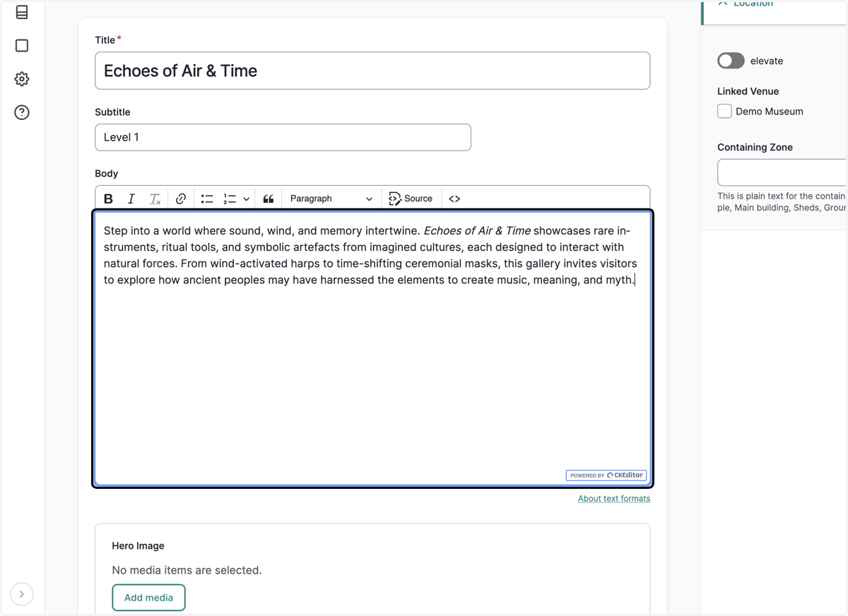Open the Paragraph heading dropdown
The width and height of the screenshot is (848, 616).
(x=331, y=199)
